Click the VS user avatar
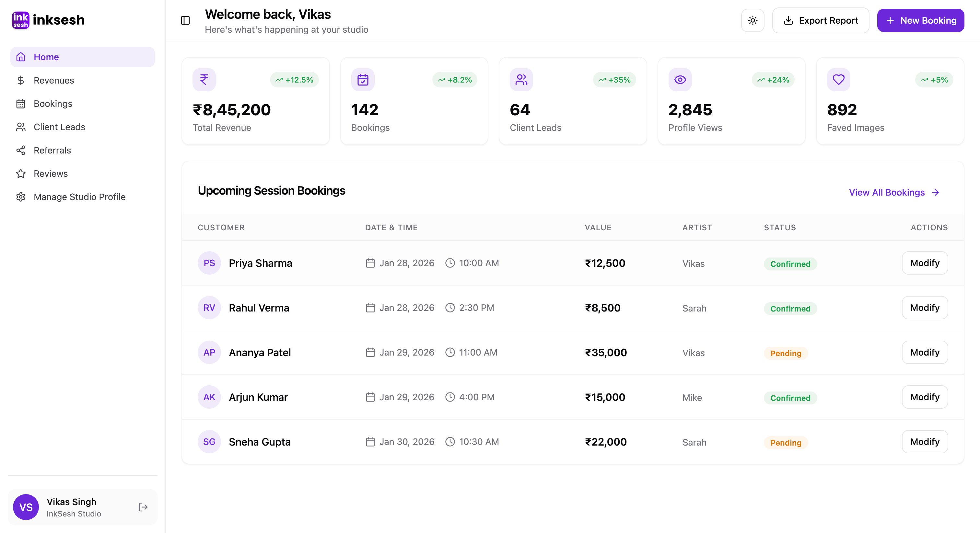The height and width of the screenshot is (533, 980). pyautogui.click(x=26, y=507)
